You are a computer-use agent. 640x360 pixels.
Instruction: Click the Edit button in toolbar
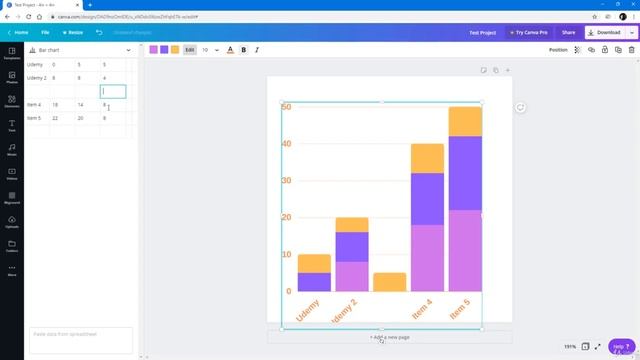coord(190,50)
